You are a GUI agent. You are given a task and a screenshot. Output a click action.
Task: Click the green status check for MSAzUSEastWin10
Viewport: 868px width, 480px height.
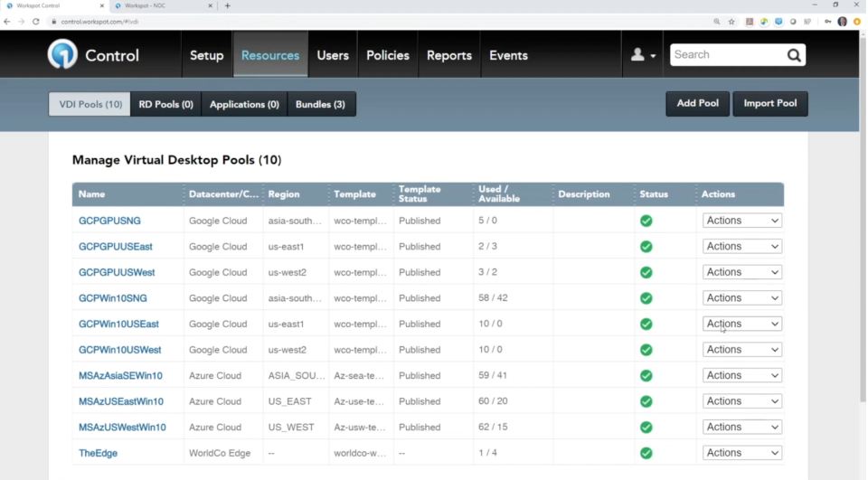click(646, 401)
